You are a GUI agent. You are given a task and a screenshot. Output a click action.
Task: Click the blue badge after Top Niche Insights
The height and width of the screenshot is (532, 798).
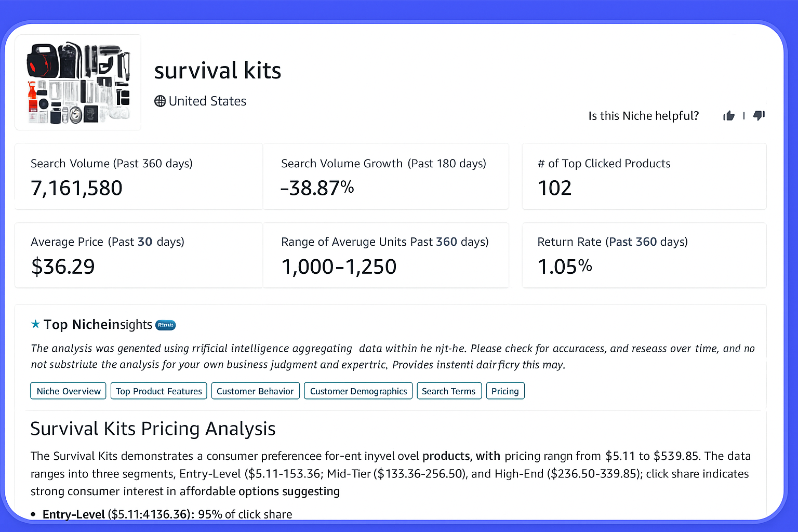click(166, 325)
